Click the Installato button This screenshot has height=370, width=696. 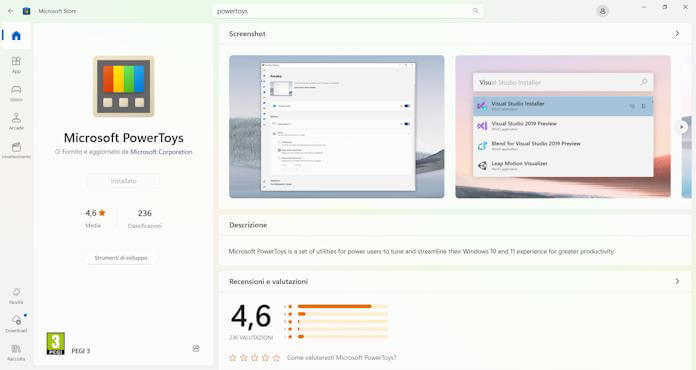[x=123, y=181]
